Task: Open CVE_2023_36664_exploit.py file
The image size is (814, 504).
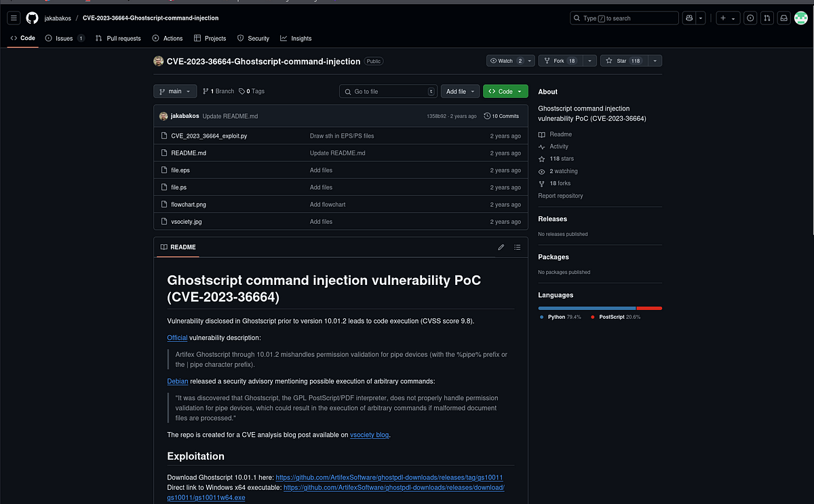Action: pyautogui.click(x=209, y=136)
